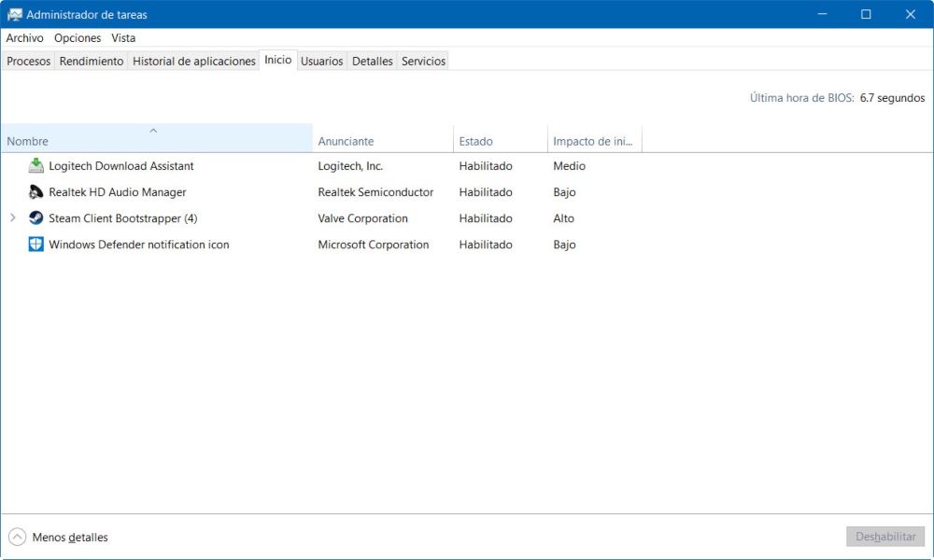Close the Administrador de tareas window
The height and width of the screenshot is (560, 934).
coord(910,14)
